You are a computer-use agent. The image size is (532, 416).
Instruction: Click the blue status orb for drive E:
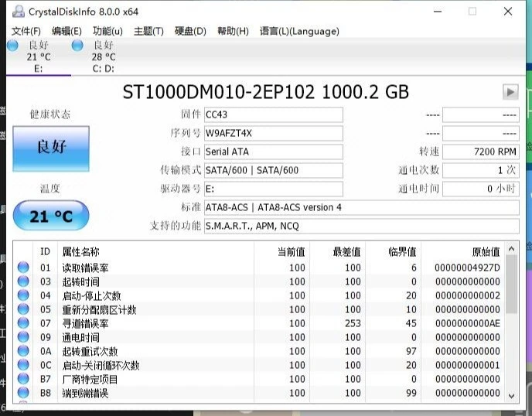point(12,46)
